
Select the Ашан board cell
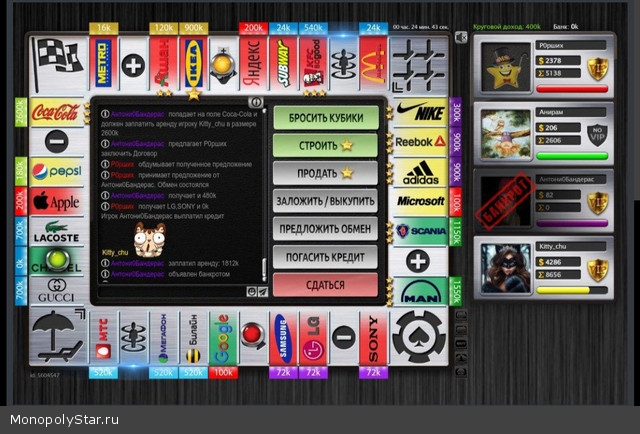tap(163, 63)
